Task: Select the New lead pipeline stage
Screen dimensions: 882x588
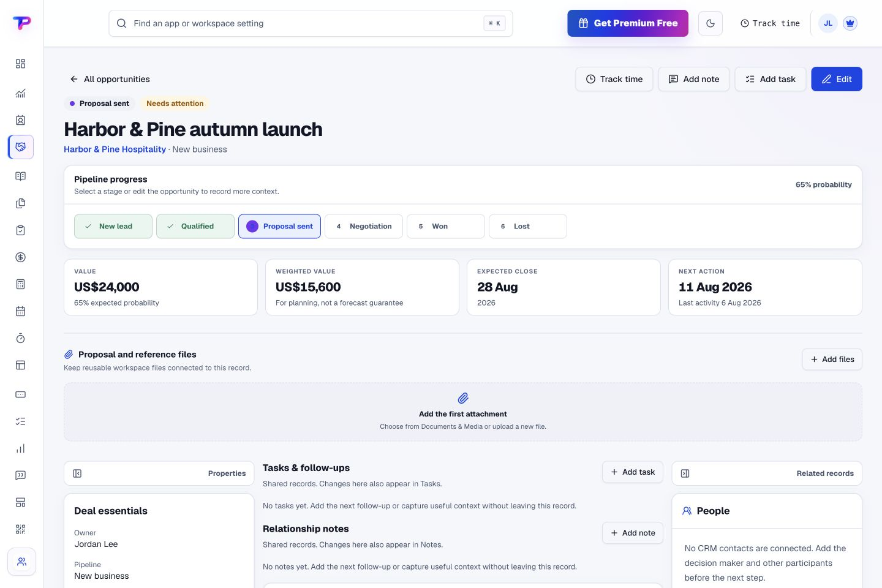Action: pyautogui.click(x=113, y=226)
